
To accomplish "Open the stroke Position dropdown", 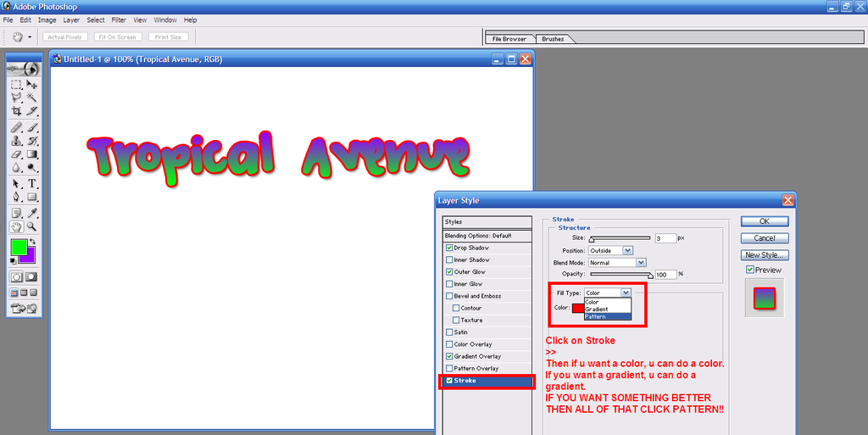I will pos(610,251).
